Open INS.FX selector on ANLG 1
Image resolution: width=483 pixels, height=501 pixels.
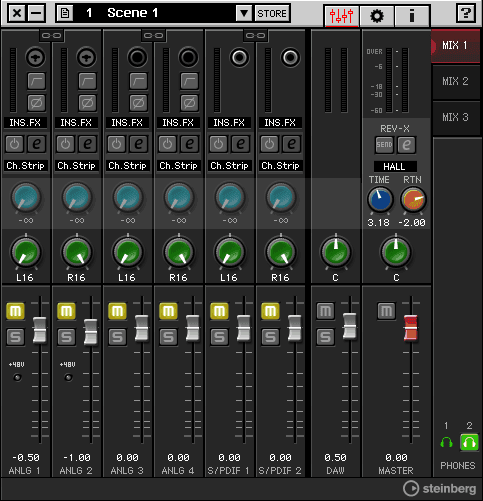pyautogui.click(x=25, y=123)
